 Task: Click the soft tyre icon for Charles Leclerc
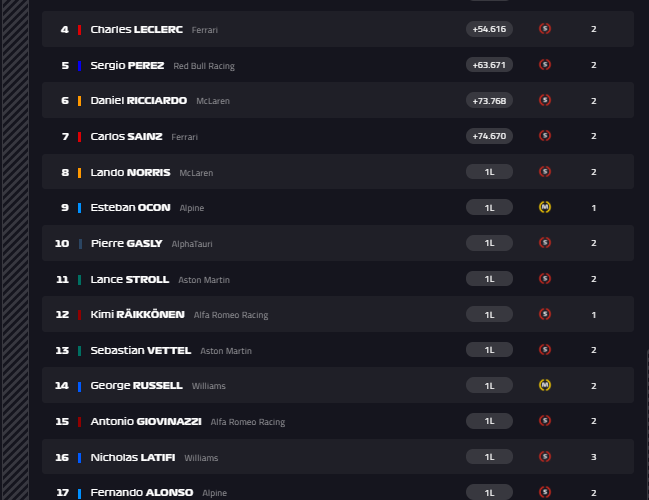545,29
